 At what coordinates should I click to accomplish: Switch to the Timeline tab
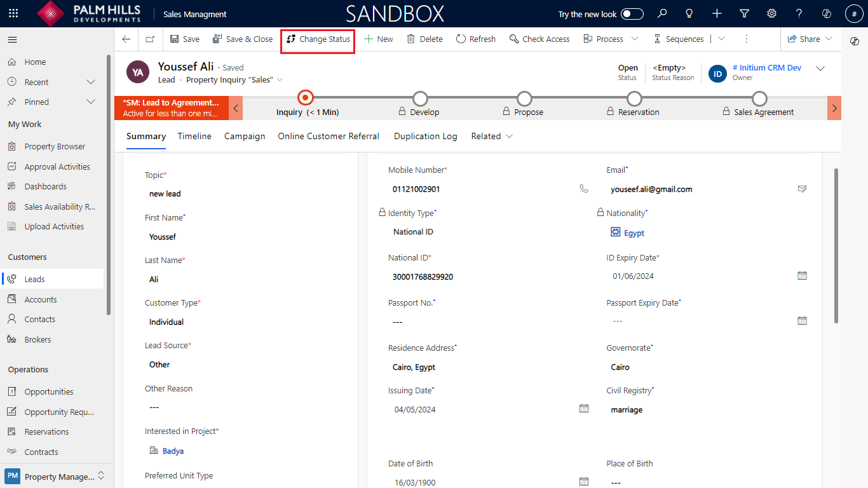194,136
